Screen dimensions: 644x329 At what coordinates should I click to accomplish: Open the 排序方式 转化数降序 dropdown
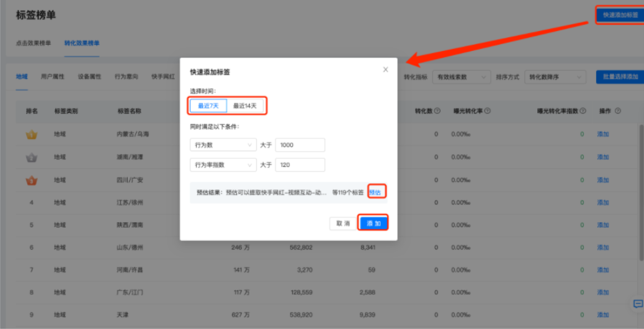click(x=555, y=77)
